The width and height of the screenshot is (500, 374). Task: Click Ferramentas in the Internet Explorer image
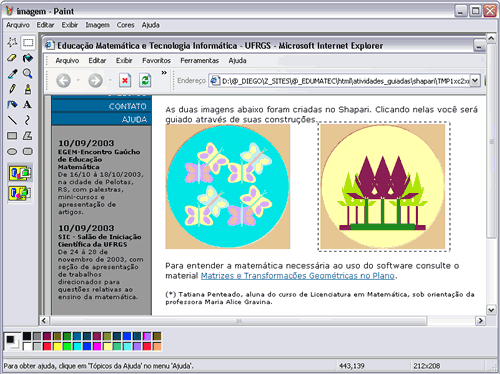pyautogui.click(x=199, y=61)
